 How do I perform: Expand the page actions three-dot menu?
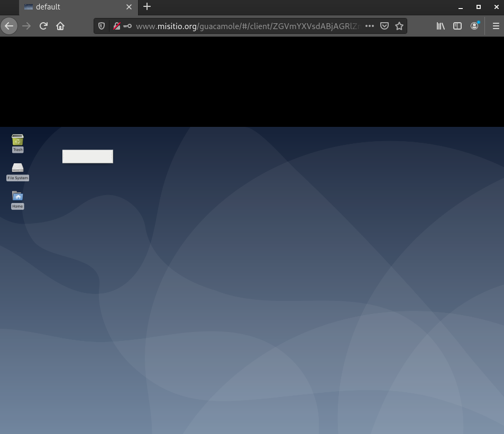coord(370,26)
